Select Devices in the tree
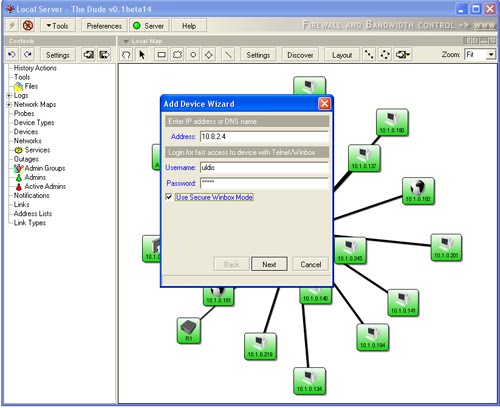500x408 pixels. click(26, 132)
